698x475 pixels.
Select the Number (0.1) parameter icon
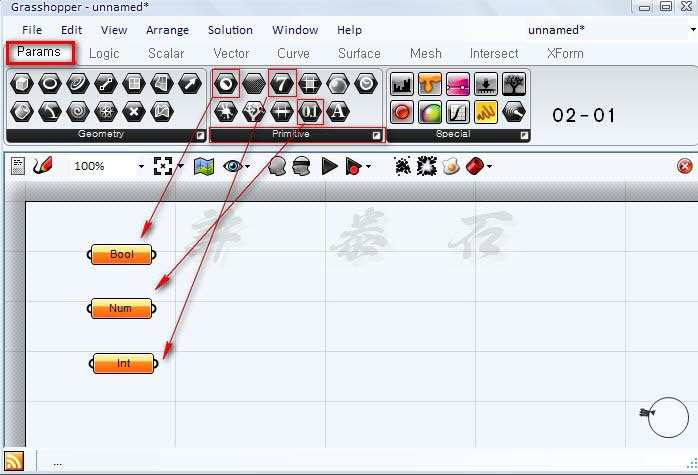coord(310,112)
